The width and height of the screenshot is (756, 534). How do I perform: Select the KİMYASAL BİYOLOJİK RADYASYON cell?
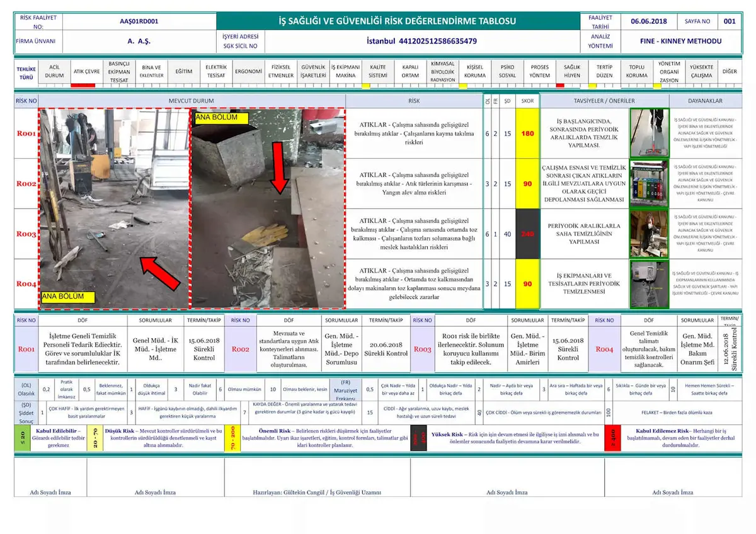pos(443,71)
